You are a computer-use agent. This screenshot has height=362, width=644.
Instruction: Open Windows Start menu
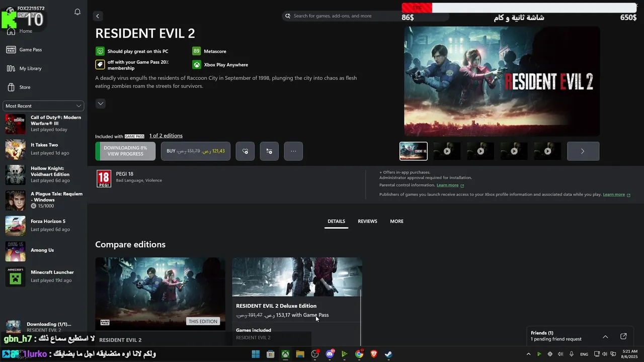point(256,354)
